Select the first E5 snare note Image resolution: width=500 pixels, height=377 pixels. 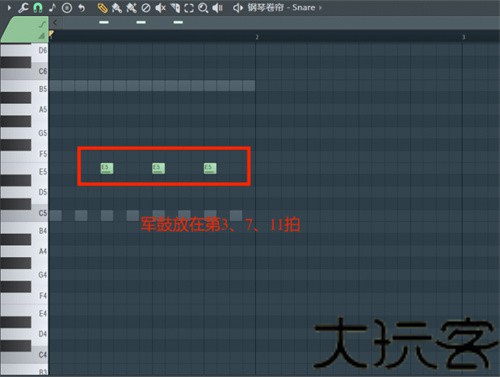[107, 168]
